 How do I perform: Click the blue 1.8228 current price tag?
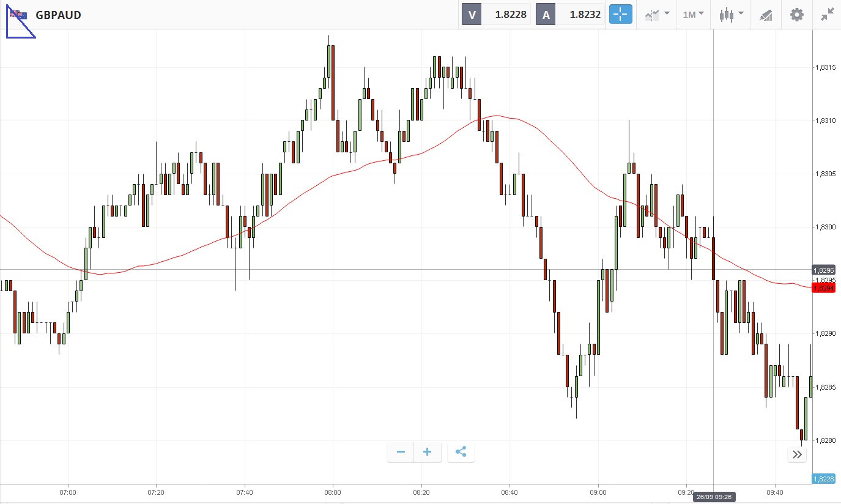[824, 479]
